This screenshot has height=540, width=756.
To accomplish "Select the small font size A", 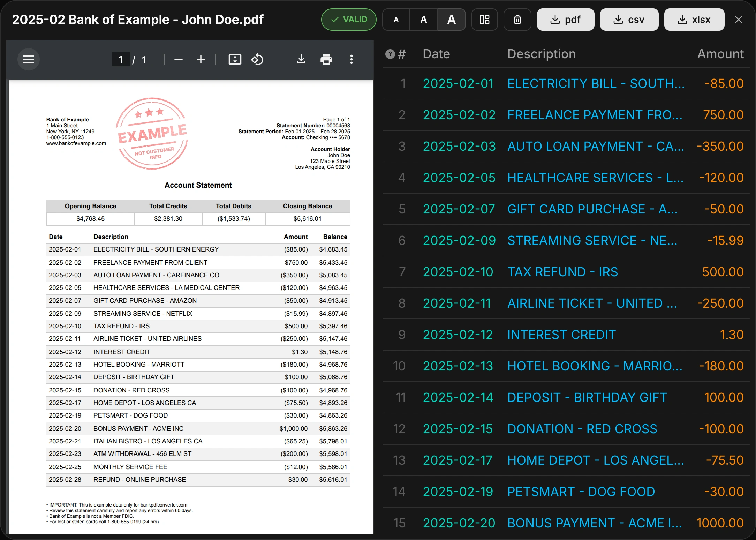I will coord(396,20).
